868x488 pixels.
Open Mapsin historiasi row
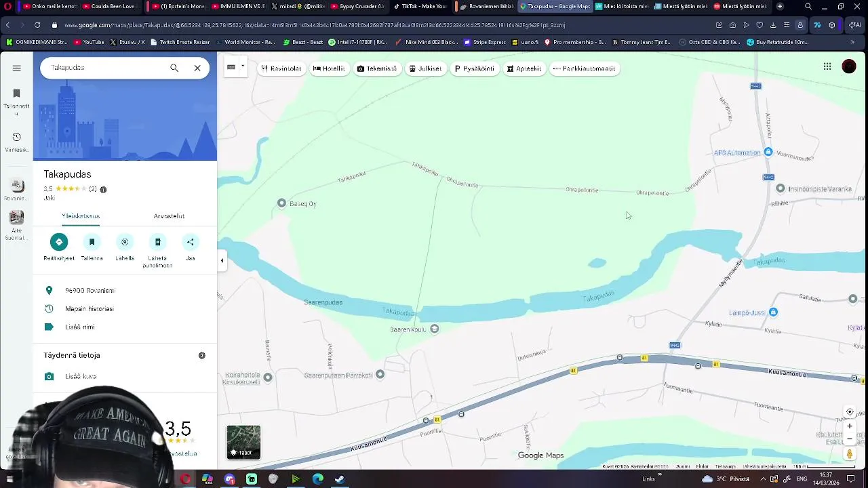pyautogui.click(x=125, y=308)
